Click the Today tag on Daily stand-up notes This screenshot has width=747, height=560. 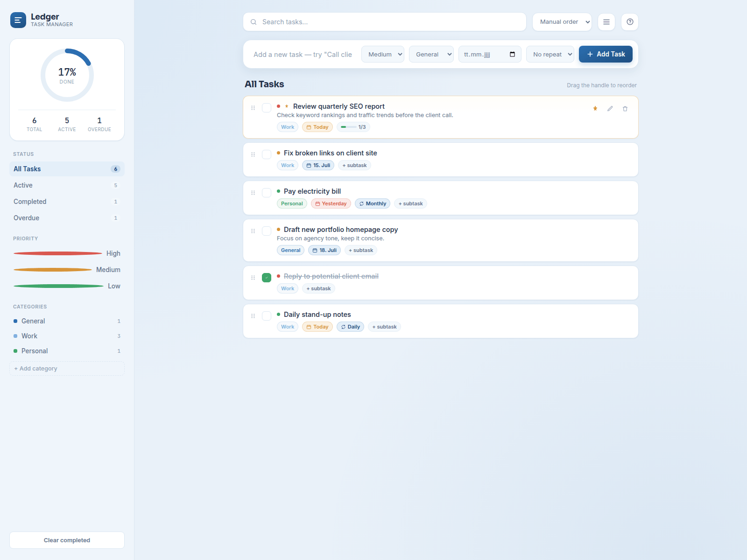(x=317, y=327)
